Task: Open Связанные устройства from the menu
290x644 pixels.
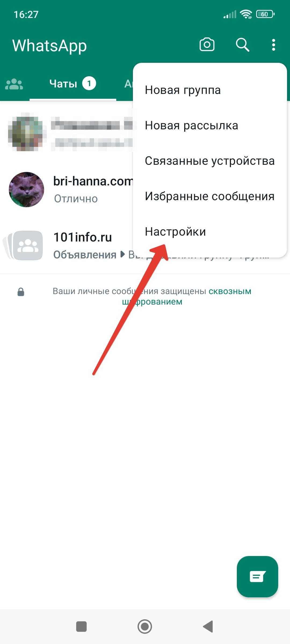Action: point(210,161)
